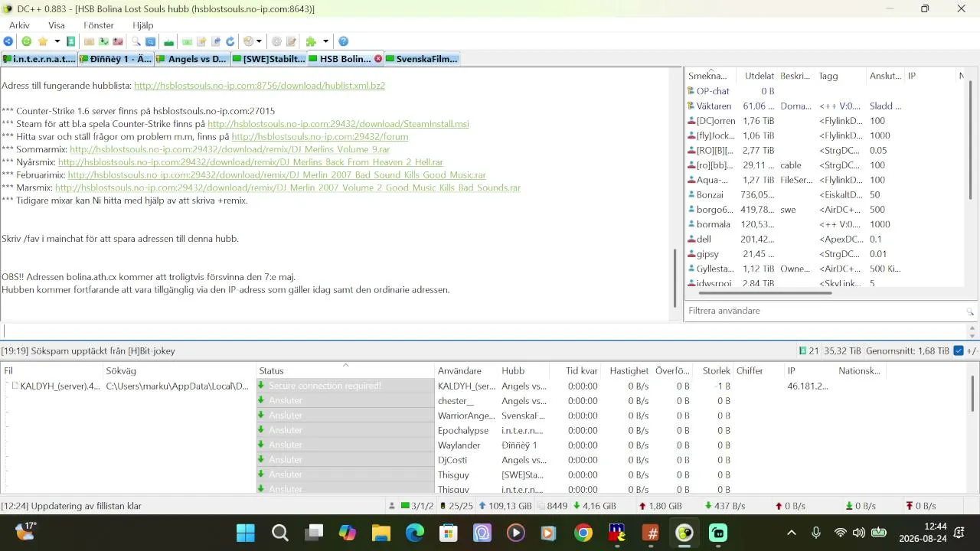
Task: Open Favorite Hubs star icon
Action: 43,41
